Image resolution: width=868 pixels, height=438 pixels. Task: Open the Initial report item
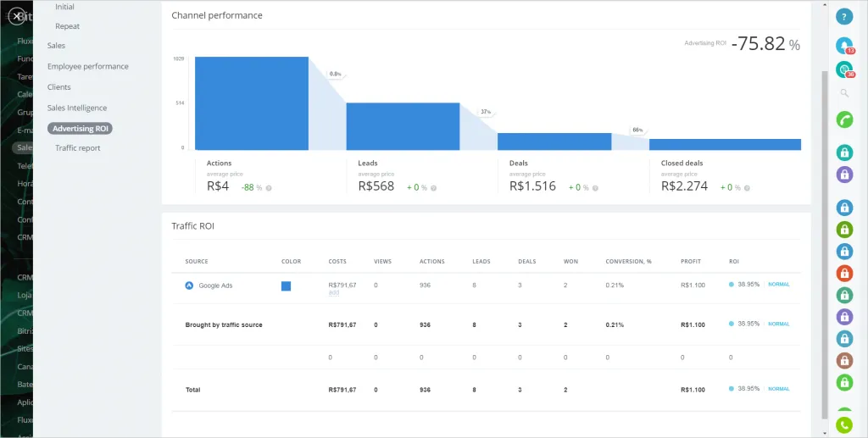click(x=64, y=7)
